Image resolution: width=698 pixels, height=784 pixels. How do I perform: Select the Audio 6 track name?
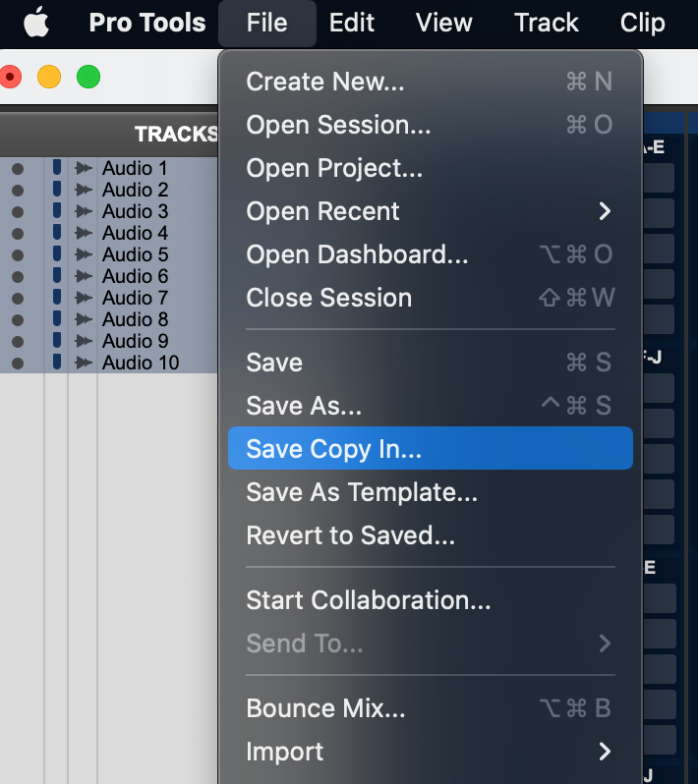click(x=135, y=276)
